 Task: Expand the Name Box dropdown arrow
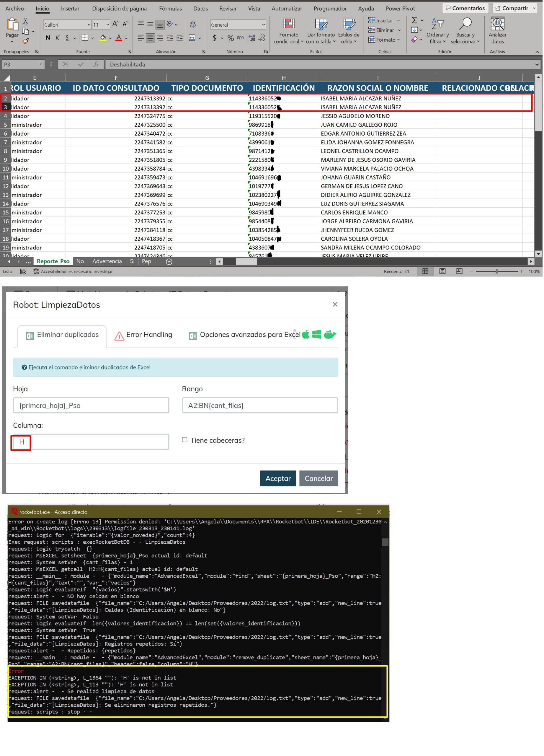pos(41,64)
